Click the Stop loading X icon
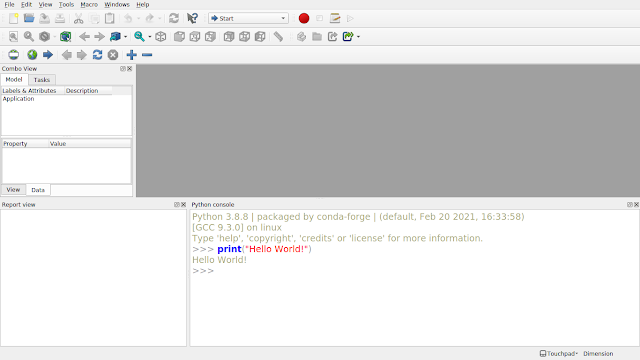This screenshot has height=360, width=640. pos(113,55)
